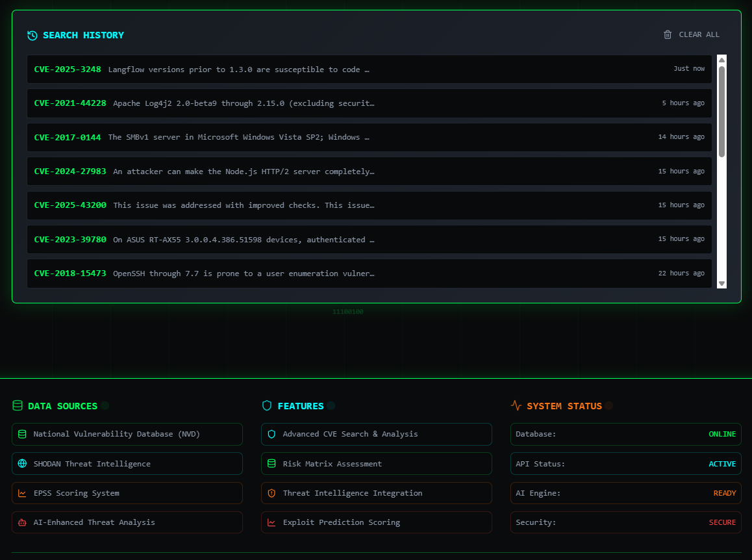Click the "22 hours ago" timestamp
The image size is (752, 560).
coord(681,274)
